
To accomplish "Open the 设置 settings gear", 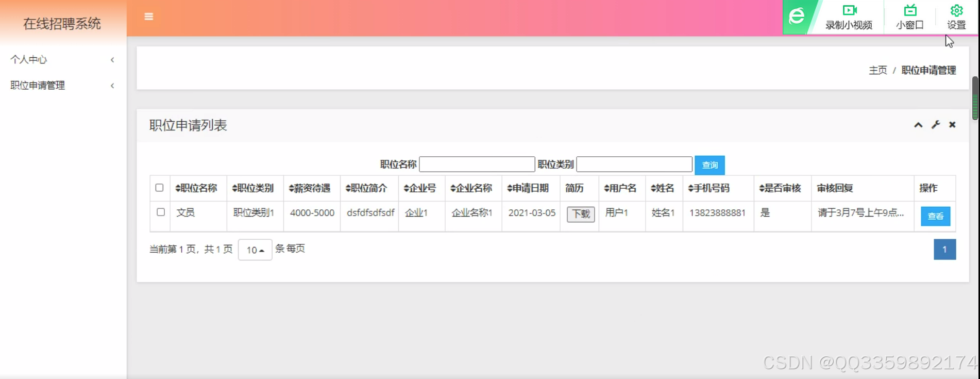I will click(956, 17).
